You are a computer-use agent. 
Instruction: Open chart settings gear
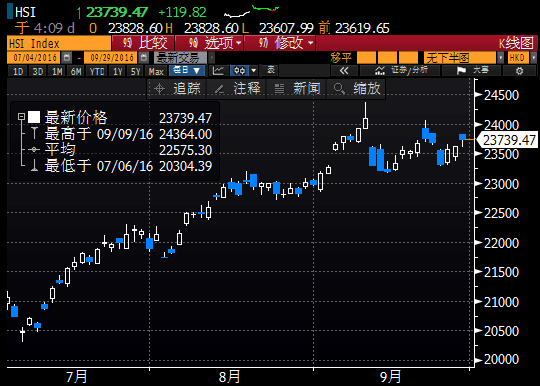pyautogui.click(x=519, y=71)
